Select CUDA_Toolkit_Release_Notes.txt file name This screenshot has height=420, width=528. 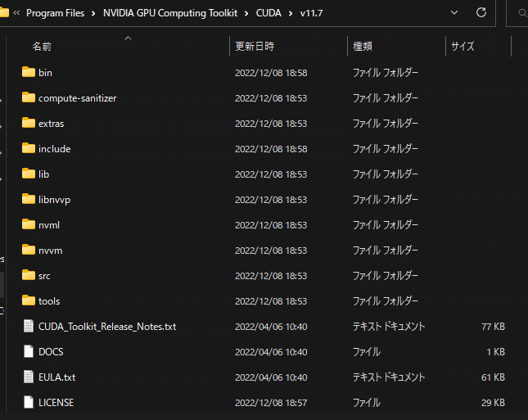point(107,327)
